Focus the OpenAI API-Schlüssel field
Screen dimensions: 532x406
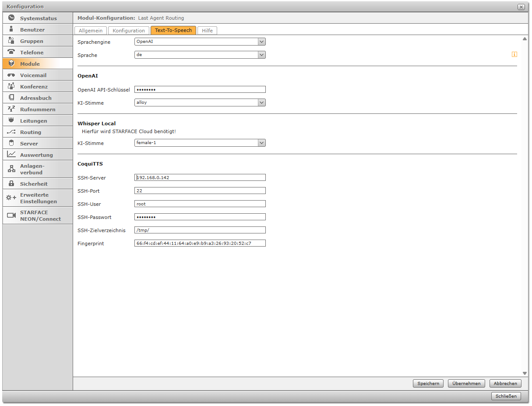coord(200,89)
